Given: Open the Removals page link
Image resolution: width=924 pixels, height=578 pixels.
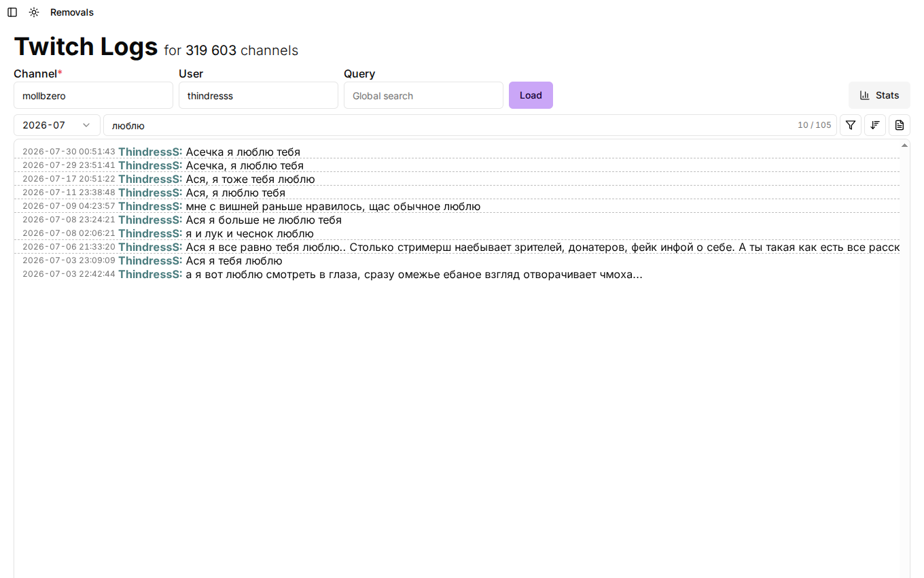Looking at the screenshot, I should (72, 12).
